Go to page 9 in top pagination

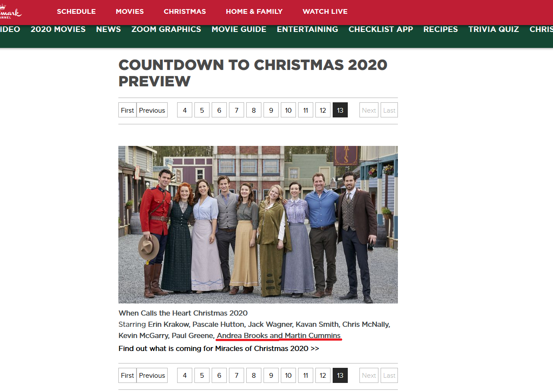(x=271, y=110)
